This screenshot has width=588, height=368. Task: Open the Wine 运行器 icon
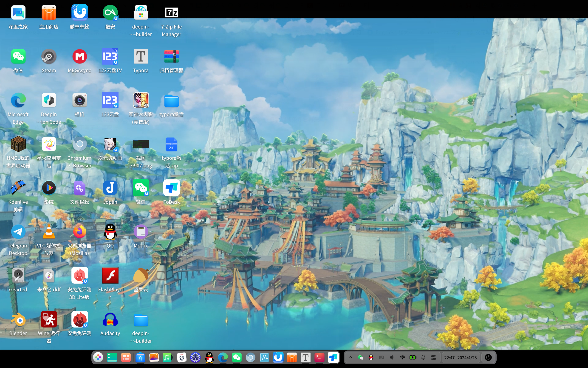click(x=49, y=319)
